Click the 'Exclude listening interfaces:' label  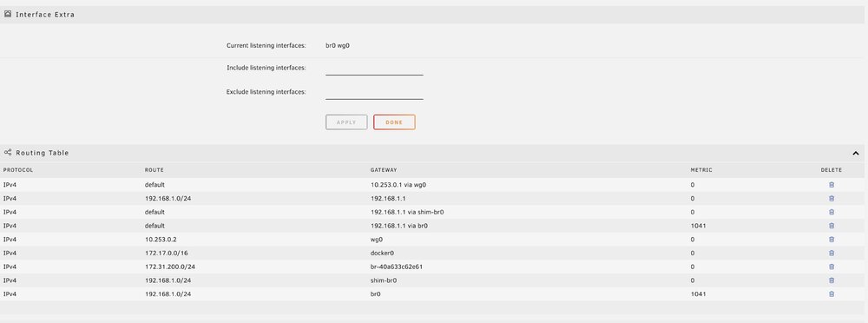click(x=266, y=92)
